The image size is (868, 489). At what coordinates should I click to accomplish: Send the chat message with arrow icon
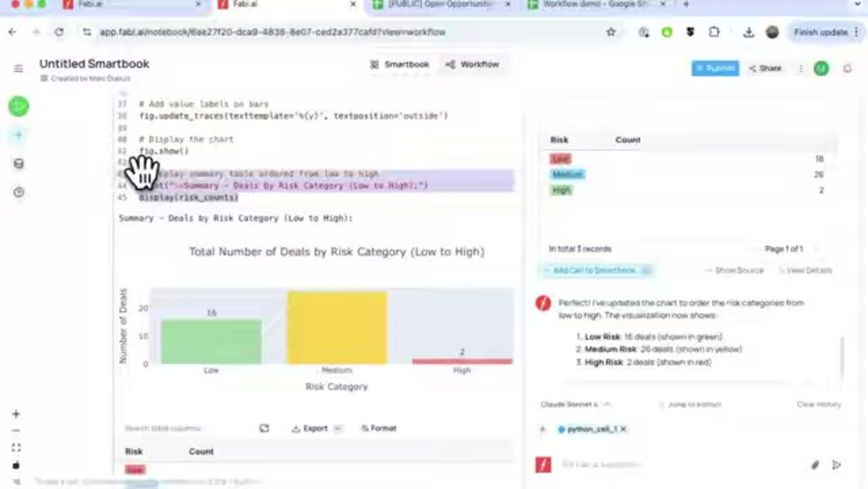click(837, 465)
